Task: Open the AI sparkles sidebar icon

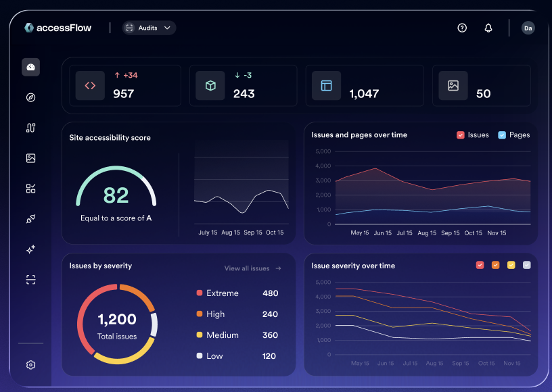Action: point(30,249)
